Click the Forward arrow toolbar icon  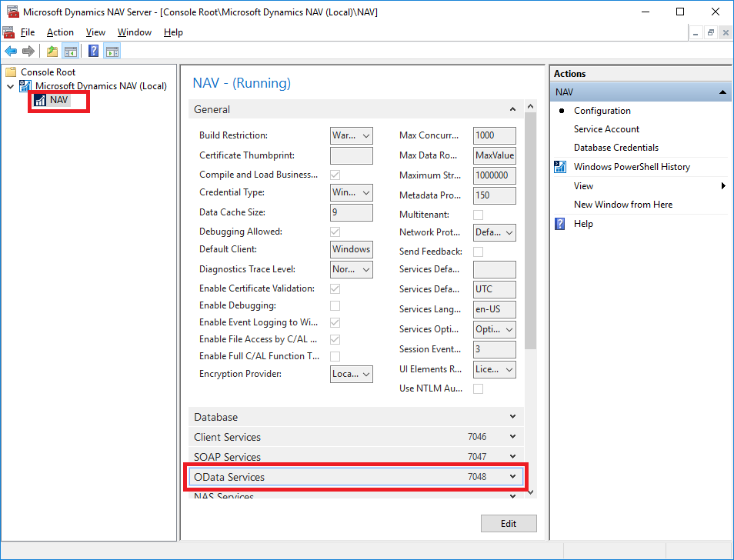click(x=28, y=51)
